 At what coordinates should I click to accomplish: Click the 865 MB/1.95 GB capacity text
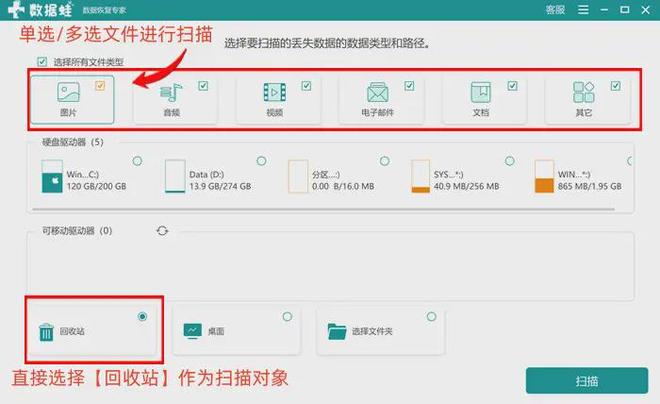coord(590,186)
